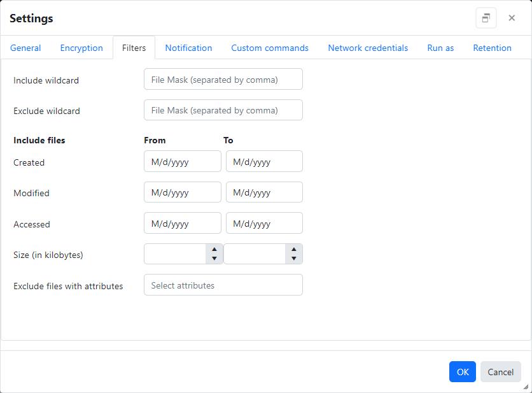Switch to Network credentials tab
The height and width of the screenshot is (393, 532).
coord(368,48)
